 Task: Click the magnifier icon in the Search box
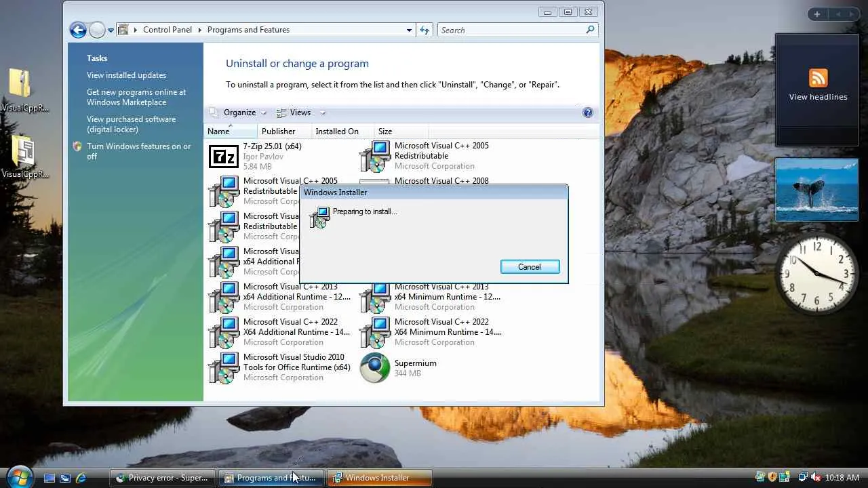[x=590, y=30]
